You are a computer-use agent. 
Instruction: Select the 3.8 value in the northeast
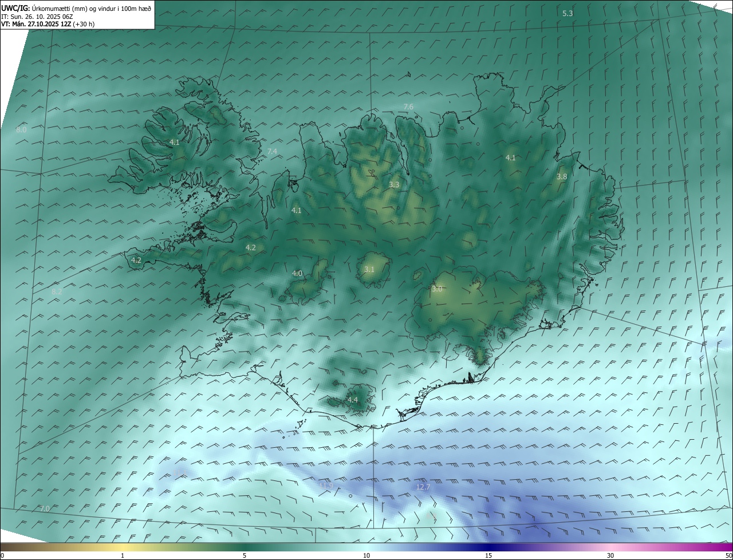pos(562,177)
